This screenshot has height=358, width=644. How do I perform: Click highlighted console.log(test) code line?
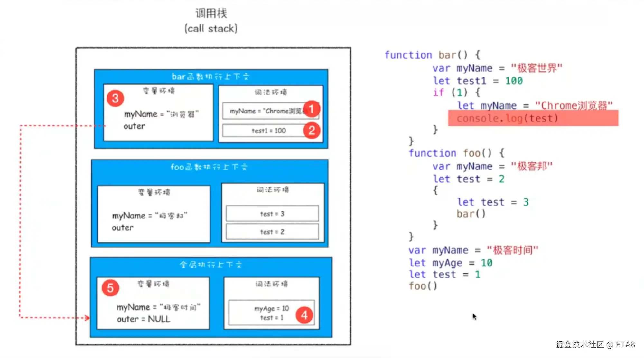(x=533, y=118)
